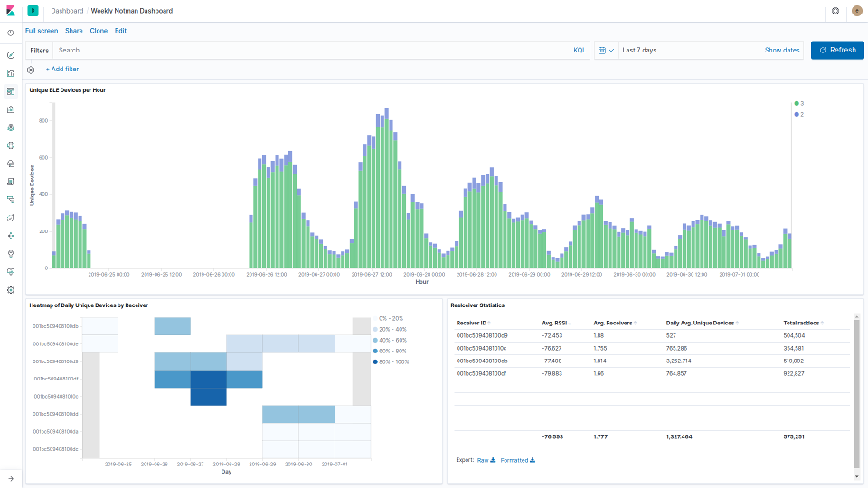Toggle the KQL query language switch

click(580, 51)
